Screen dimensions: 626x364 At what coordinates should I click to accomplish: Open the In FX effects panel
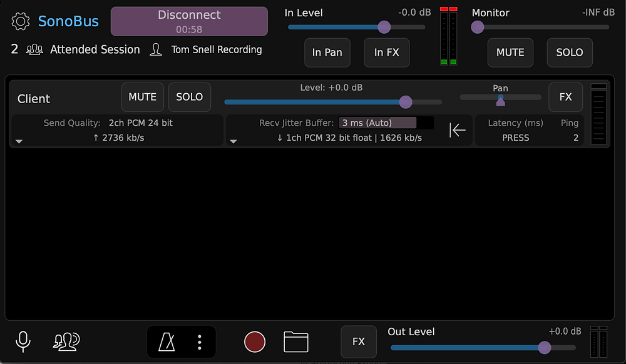(x=386, y=53)
